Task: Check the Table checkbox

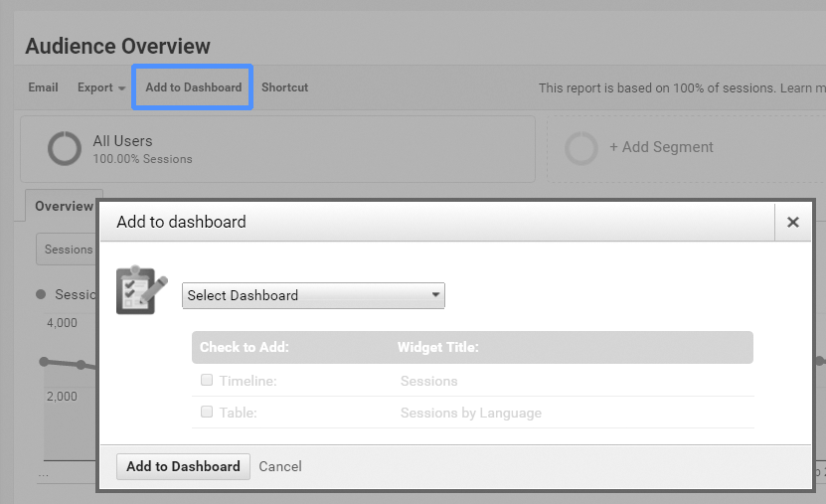Action: click(x=207, y=412)
